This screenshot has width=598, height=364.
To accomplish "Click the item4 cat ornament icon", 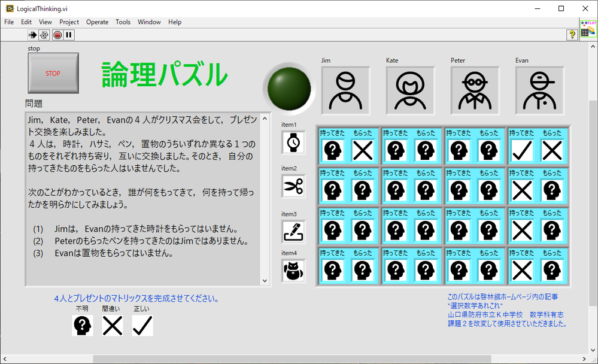I will (293, 271).
